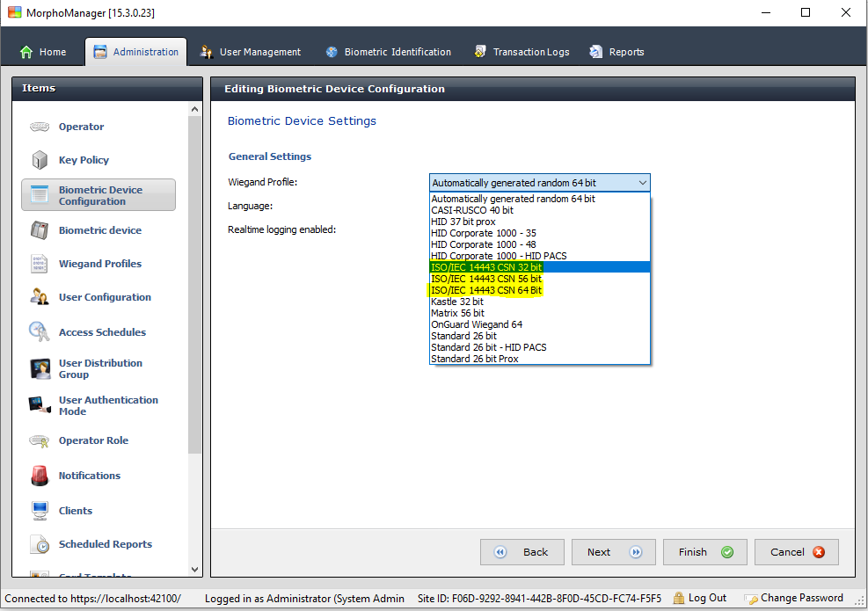Select the Key Policy item

(x=40, y=160)
